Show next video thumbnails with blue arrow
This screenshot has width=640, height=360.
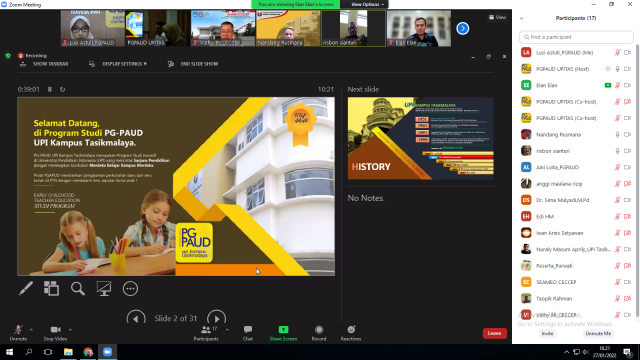point(462,28)
